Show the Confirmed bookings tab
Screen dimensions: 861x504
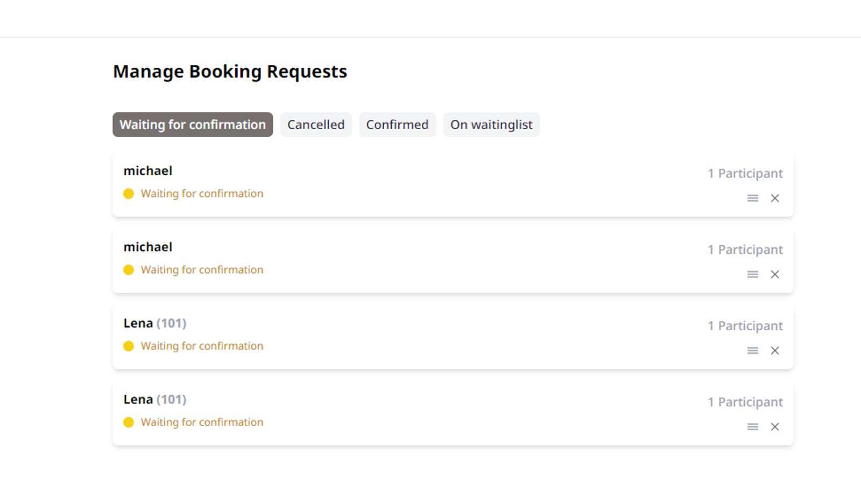(x=397, y=125)
